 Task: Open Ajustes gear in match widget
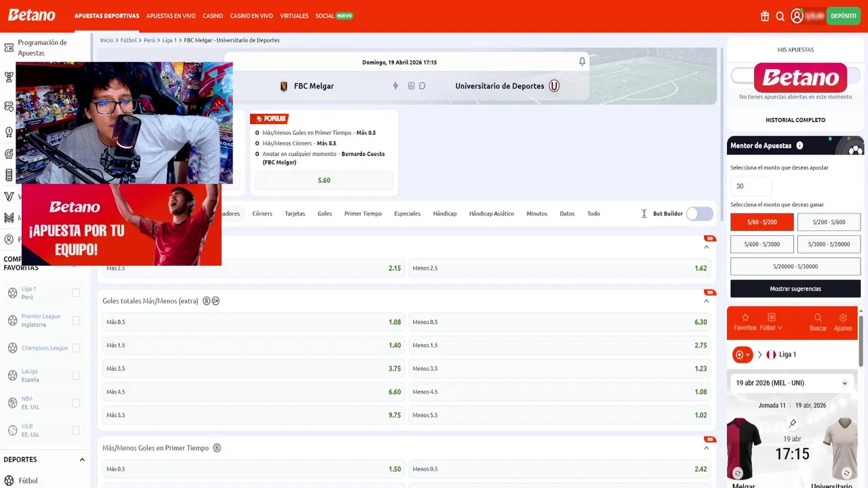pos(843,322)
